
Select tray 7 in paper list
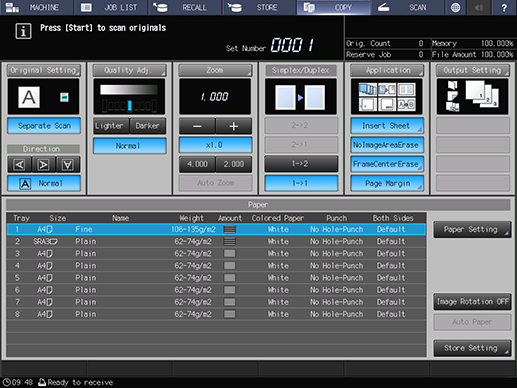point(216,302)
